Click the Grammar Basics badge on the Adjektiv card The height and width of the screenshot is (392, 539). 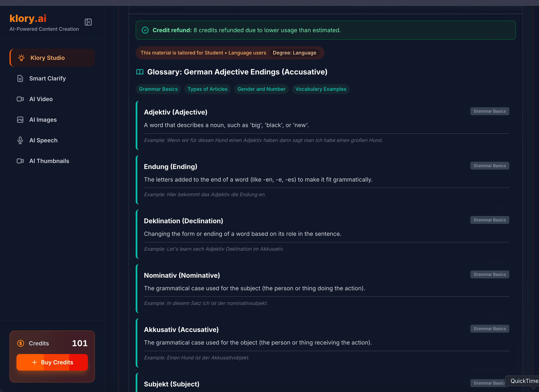[x=490, y=111]
